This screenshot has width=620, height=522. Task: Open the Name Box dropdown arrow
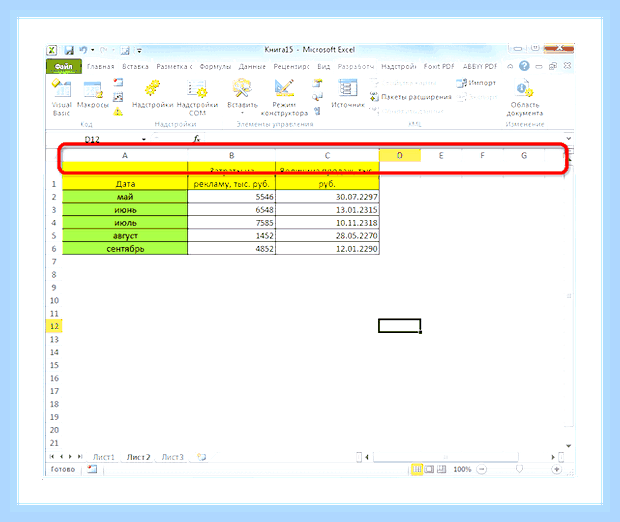(x=144, y=139)
